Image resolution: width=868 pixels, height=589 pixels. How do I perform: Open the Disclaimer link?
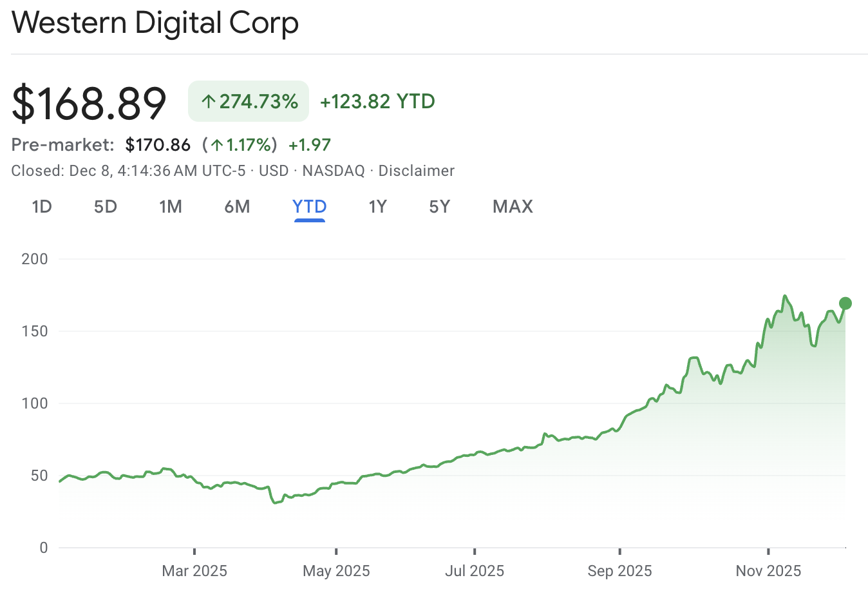[x=417, y=170]
